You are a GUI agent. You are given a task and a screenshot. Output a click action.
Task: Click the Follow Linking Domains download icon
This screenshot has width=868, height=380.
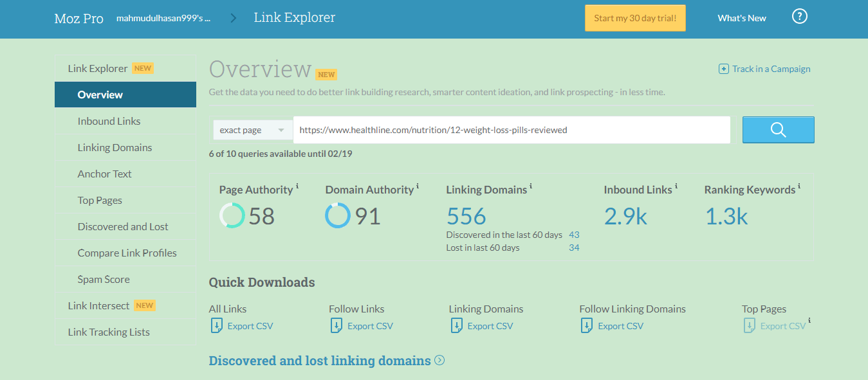(x=586, y=326)
